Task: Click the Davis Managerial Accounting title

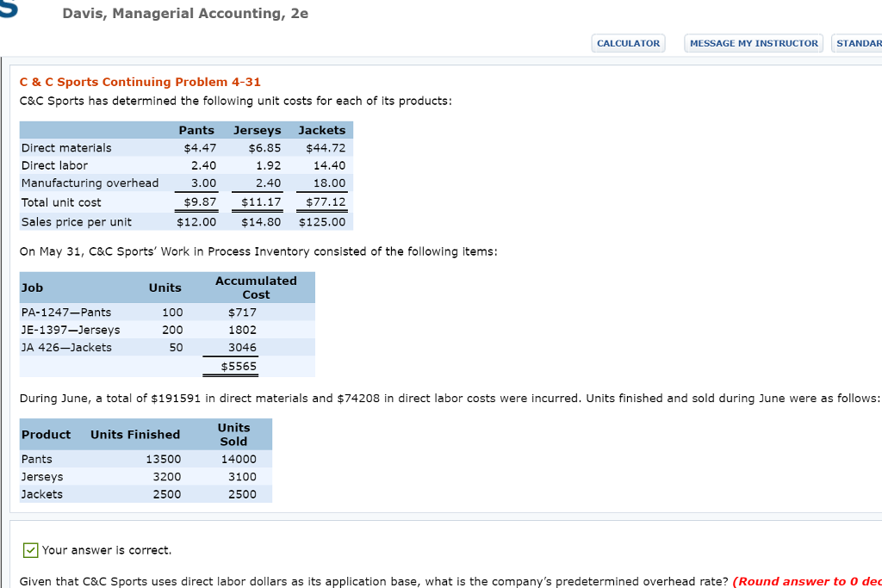Action: point(185,13)
